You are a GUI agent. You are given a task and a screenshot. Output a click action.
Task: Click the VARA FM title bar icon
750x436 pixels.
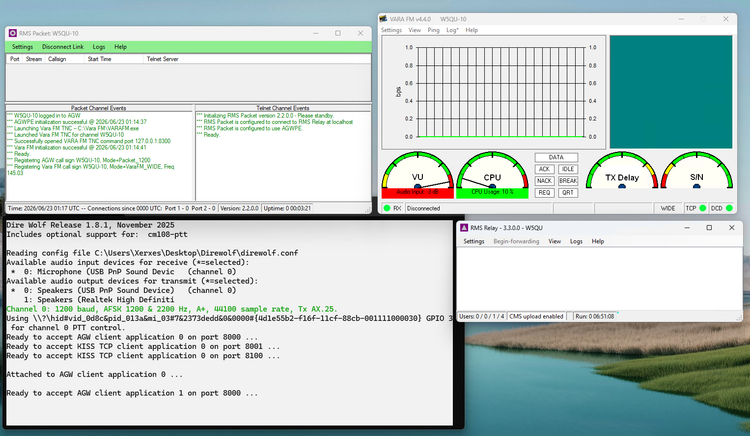tap(383, 19)
